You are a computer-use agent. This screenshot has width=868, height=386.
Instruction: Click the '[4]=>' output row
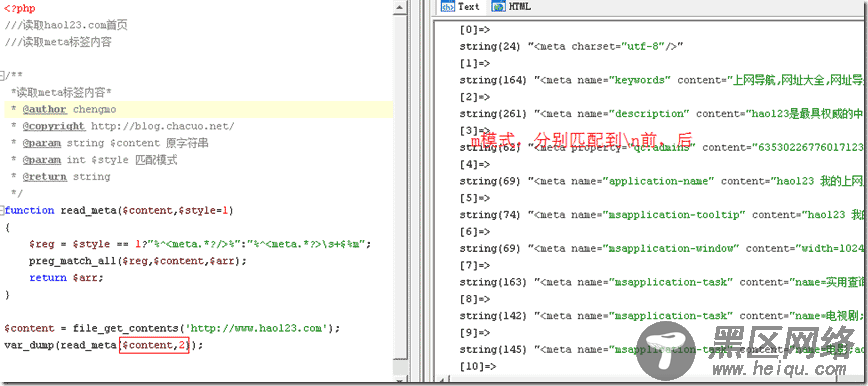pos(475,164)
